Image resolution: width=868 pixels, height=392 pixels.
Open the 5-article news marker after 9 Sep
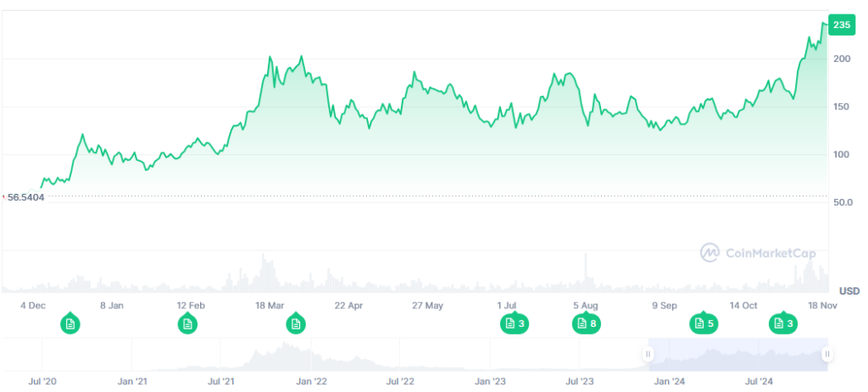pyautogui.click(x=704, y=323)
